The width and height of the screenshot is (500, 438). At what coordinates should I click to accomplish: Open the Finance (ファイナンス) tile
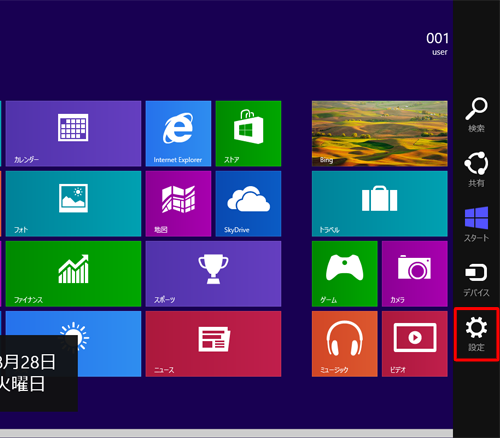(73, 274)
